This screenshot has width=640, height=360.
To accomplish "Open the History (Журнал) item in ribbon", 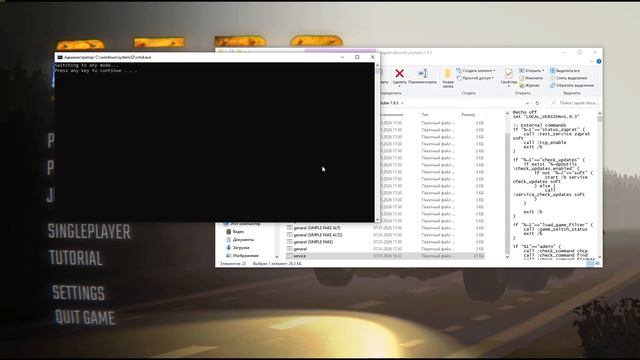I will (529, 85).
